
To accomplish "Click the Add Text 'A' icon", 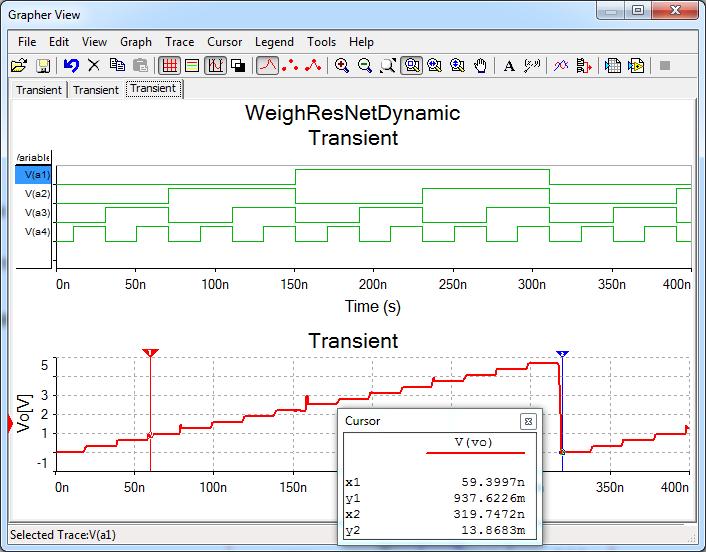I will [x=509, y=66].
